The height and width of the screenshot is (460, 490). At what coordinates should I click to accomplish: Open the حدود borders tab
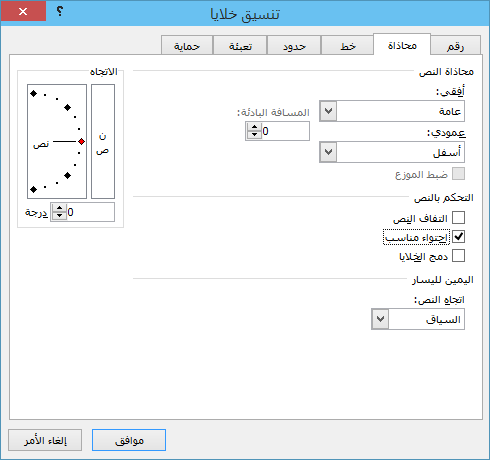point(294,46)
